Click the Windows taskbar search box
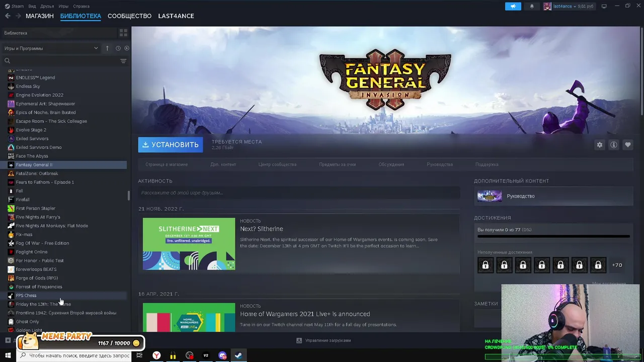The image size is (644, 362). tap(74, 355)
